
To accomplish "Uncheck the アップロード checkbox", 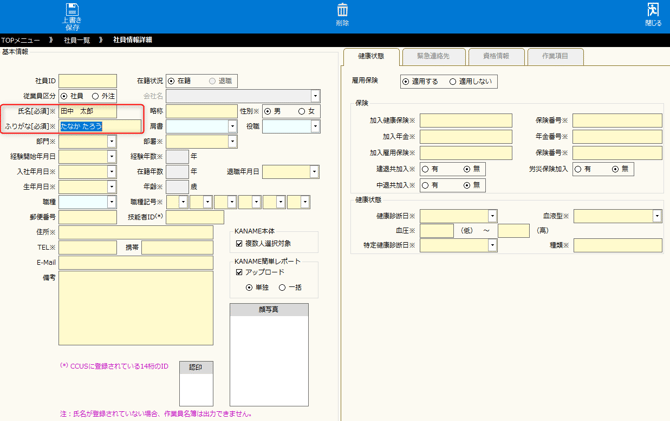I will click(x=240, y=273).
